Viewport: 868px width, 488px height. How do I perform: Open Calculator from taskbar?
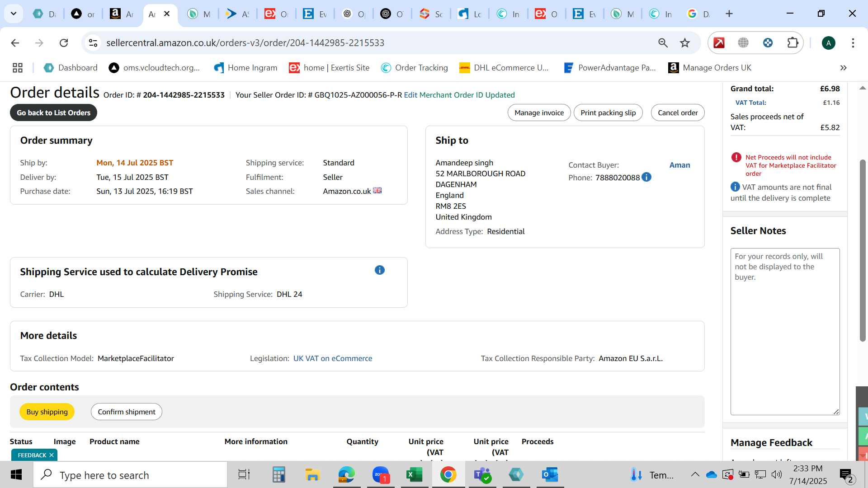click(278, 475)
